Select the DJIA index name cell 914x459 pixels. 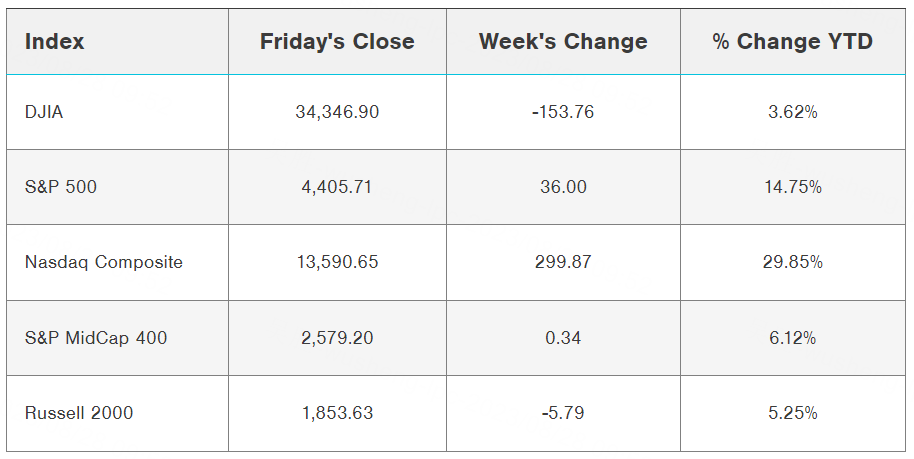coord(44,112)
